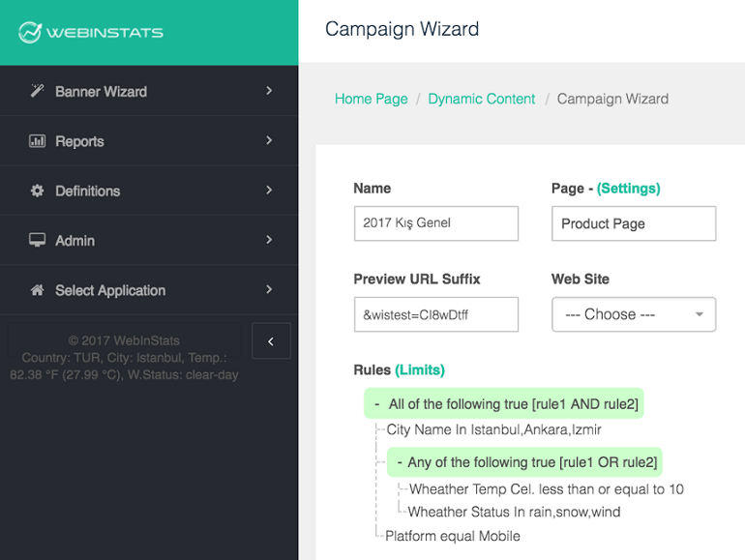This screenshot has width=745, height=560.
Task: Collapse the sidebar with the left arrow button
Action: pos(271,340)
